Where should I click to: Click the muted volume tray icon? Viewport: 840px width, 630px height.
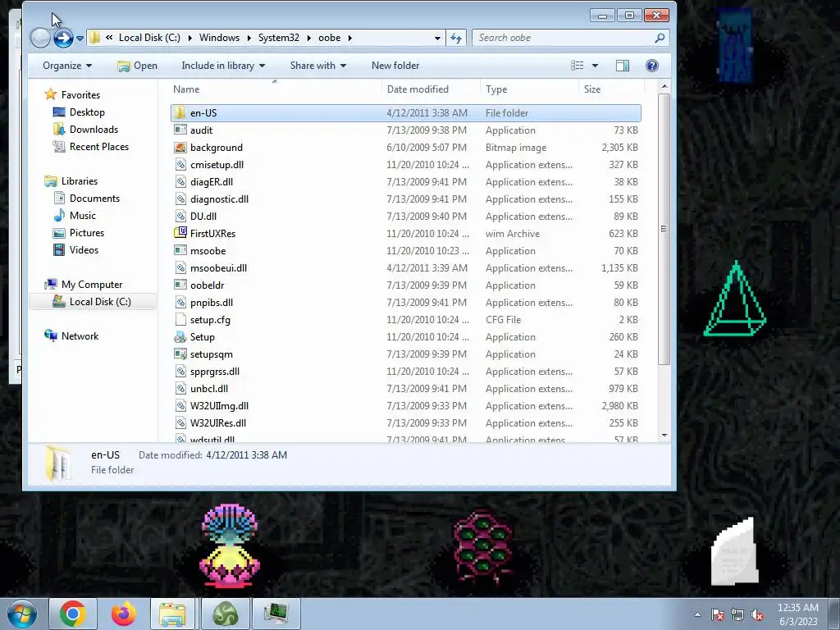pos(757,614)
